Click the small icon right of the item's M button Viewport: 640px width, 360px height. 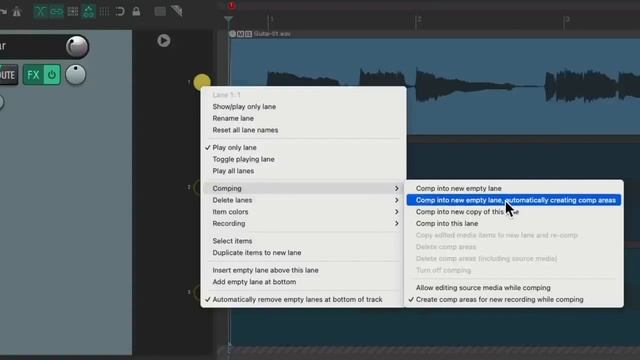248,34
